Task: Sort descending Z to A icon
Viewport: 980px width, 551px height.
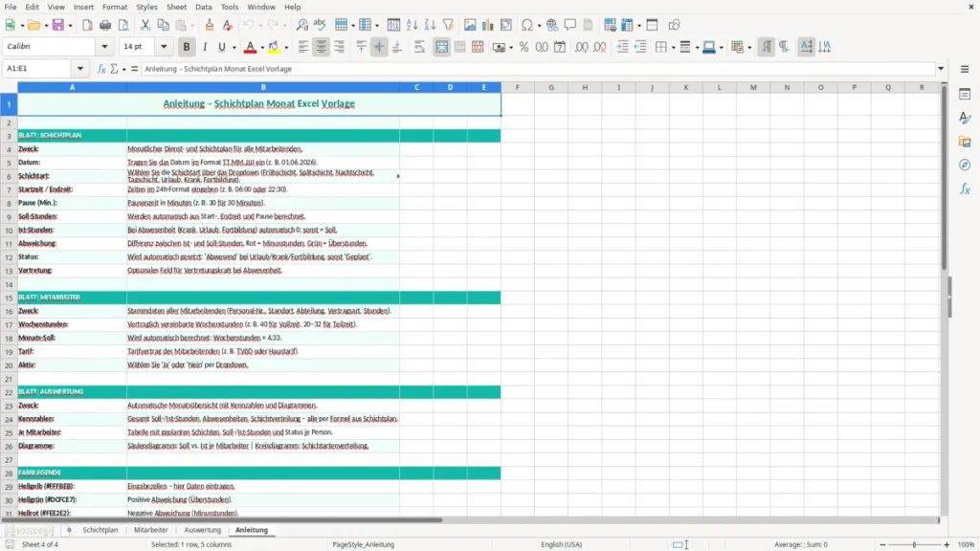Action: point(430,25)
